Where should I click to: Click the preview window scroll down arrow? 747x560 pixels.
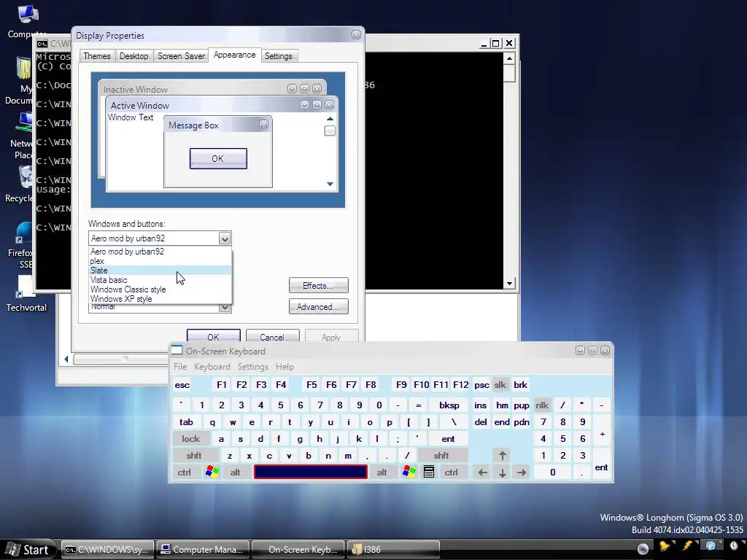click(x=330, y=184)
